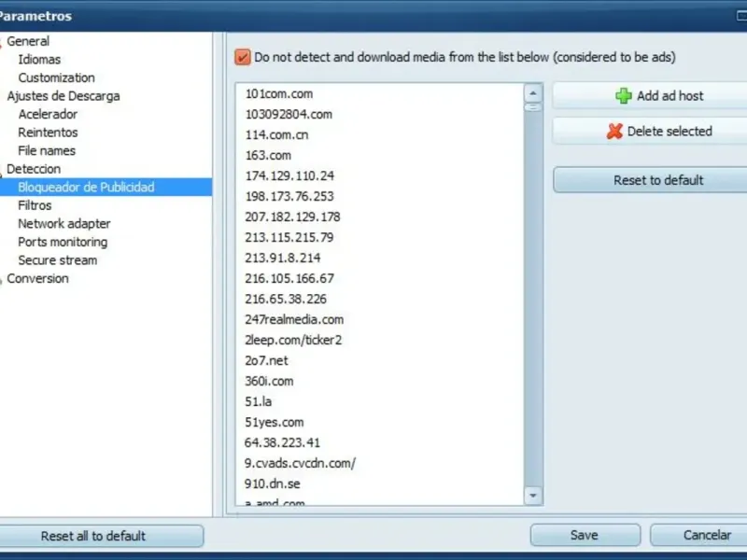Select host 101com.com in list

(279, 94)
